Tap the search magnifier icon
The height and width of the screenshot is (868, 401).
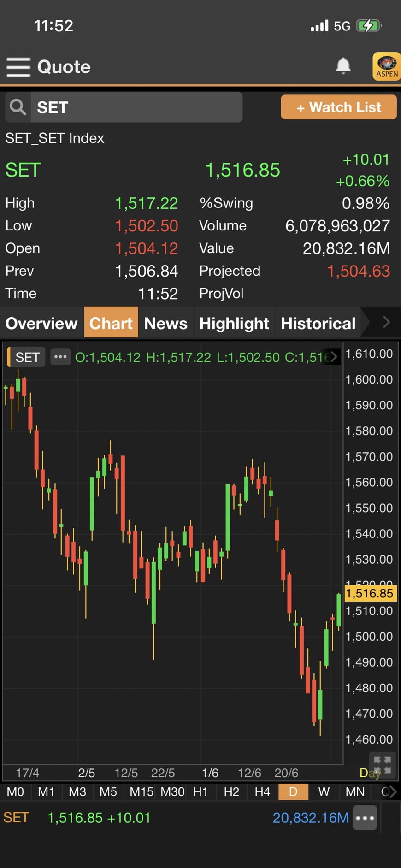pos(18,107)
